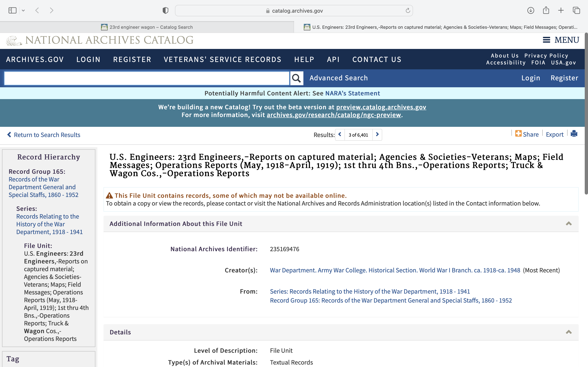Click the printer icon

click(x=574, y=134)
